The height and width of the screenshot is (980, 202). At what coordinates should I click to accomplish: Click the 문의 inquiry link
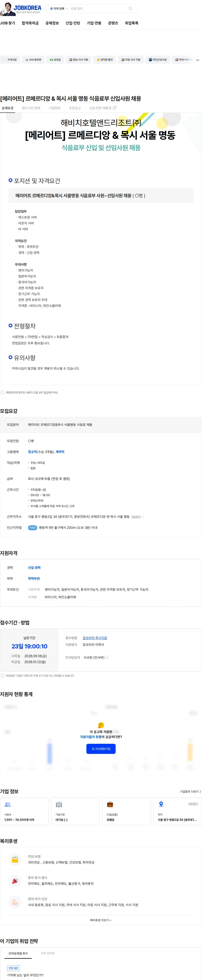46,393
